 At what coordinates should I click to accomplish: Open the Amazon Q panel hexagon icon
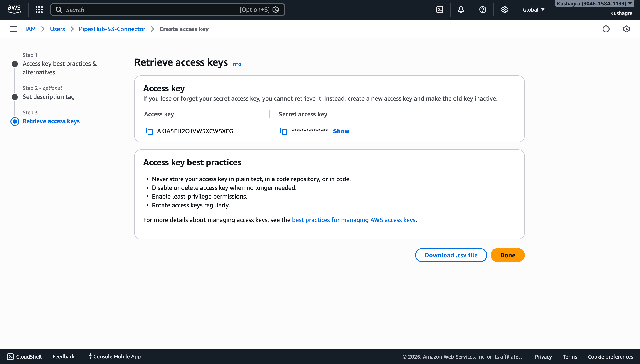627,29
